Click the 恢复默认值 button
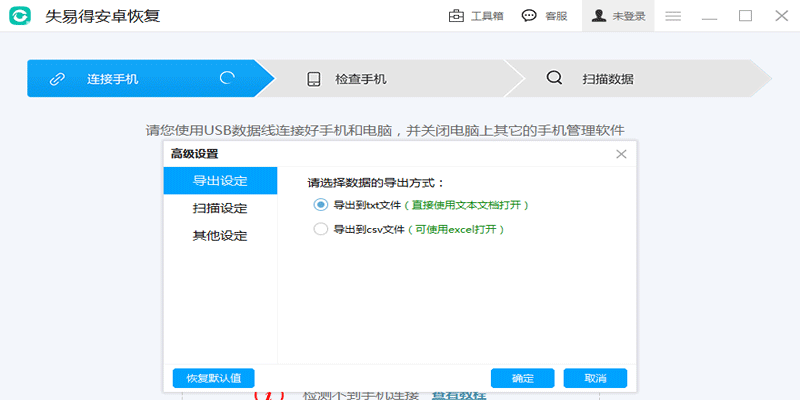The height and width of the screenshot is (400, 800). click(213, 378)
